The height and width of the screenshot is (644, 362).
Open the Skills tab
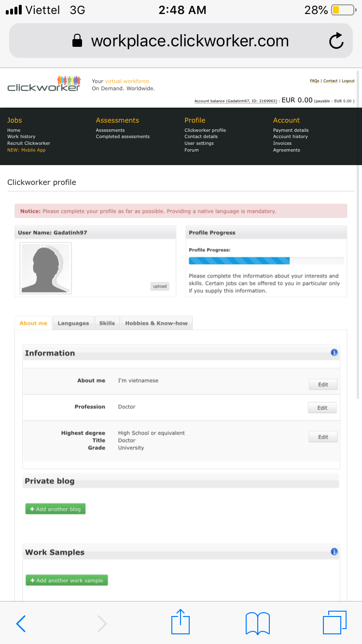point(107,323)
